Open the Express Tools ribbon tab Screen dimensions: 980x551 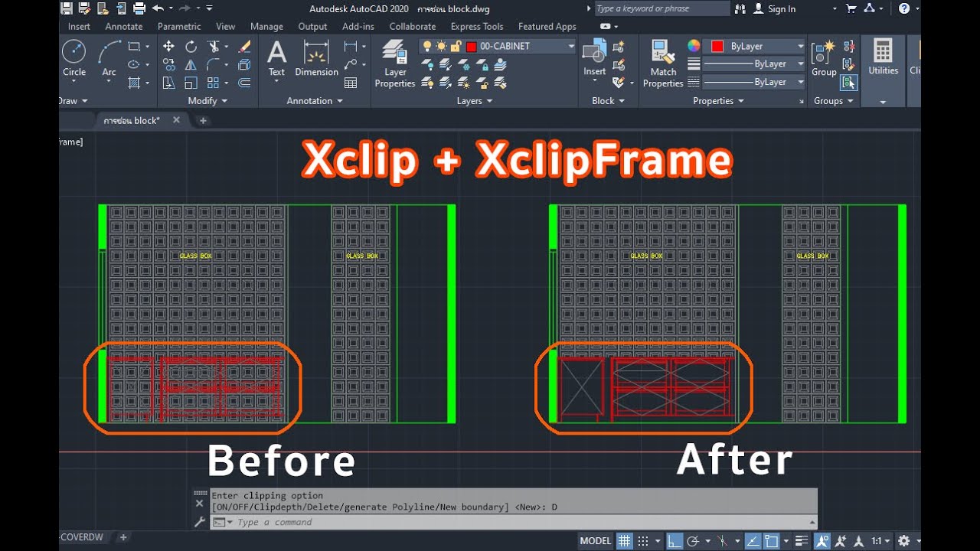click(x=477, y=26)
